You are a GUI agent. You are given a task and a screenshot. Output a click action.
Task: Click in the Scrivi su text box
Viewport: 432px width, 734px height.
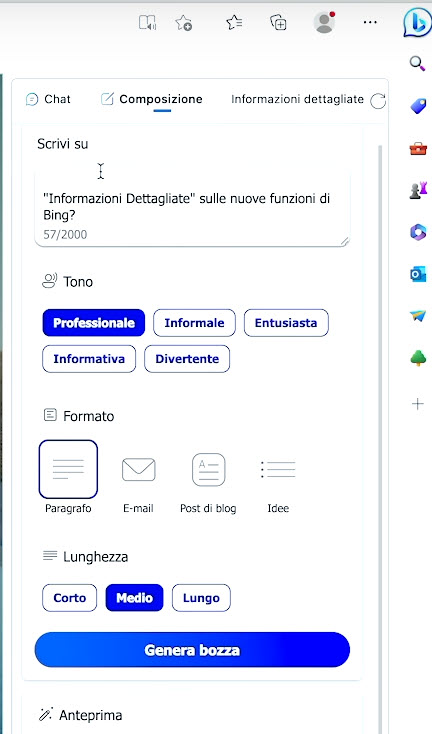coord(192,208)
